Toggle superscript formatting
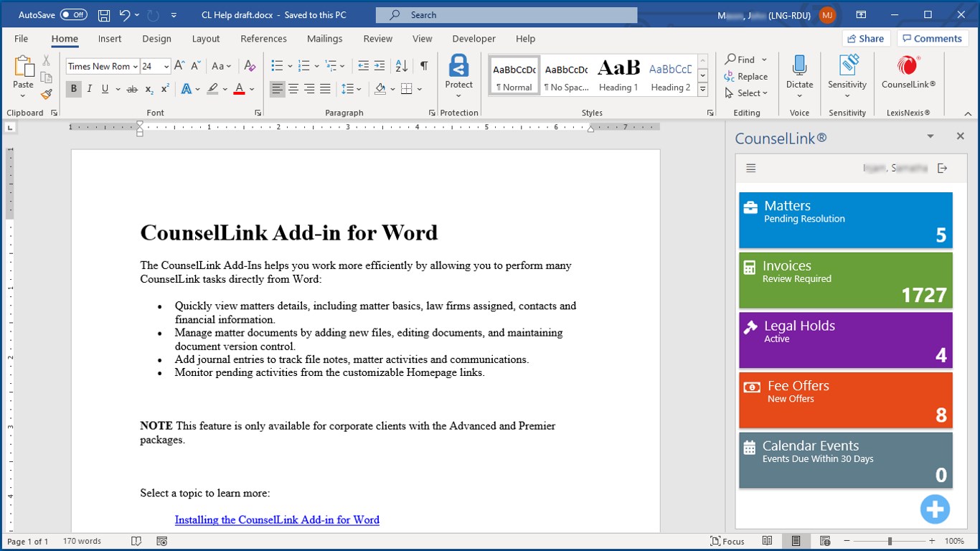This screenshot has height=551, width=980. click(x=165, y=89)
